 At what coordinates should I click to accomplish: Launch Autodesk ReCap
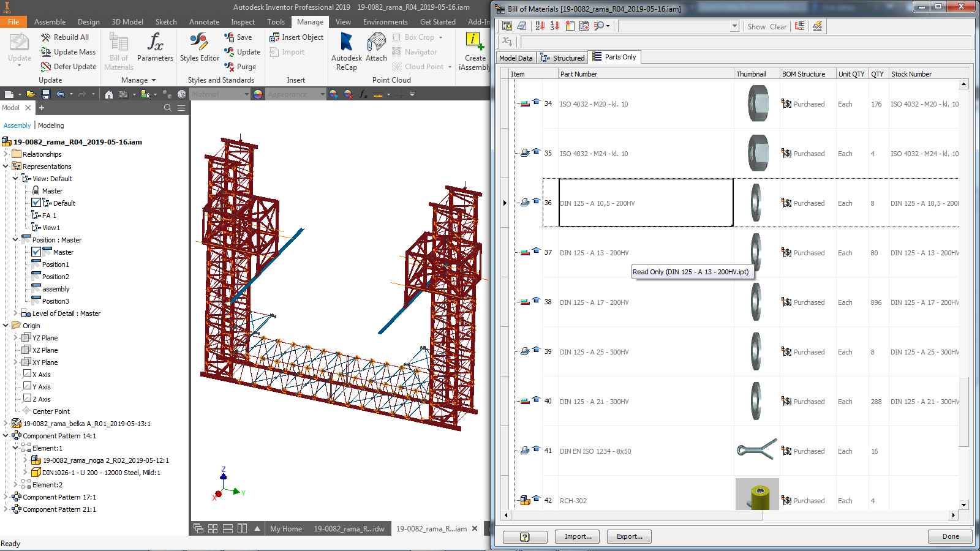click(347, 51)
